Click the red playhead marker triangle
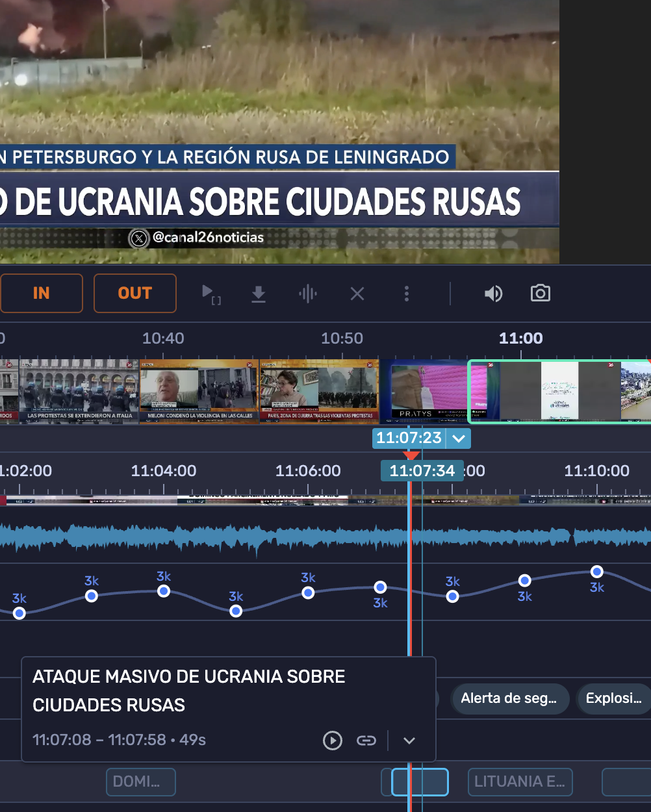 tap(411, 455)
